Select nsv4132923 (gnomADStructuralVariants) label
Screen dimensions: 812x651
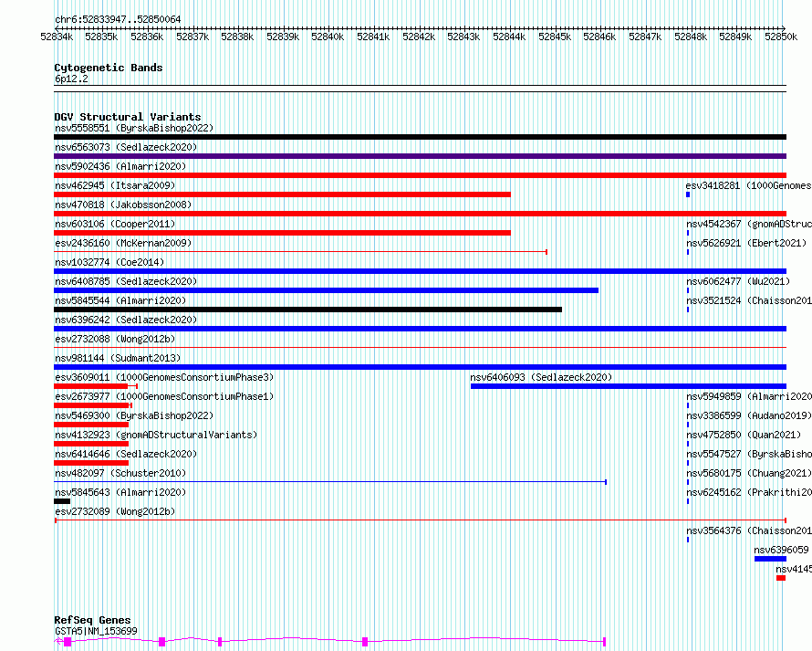click(x=156, y=435)
